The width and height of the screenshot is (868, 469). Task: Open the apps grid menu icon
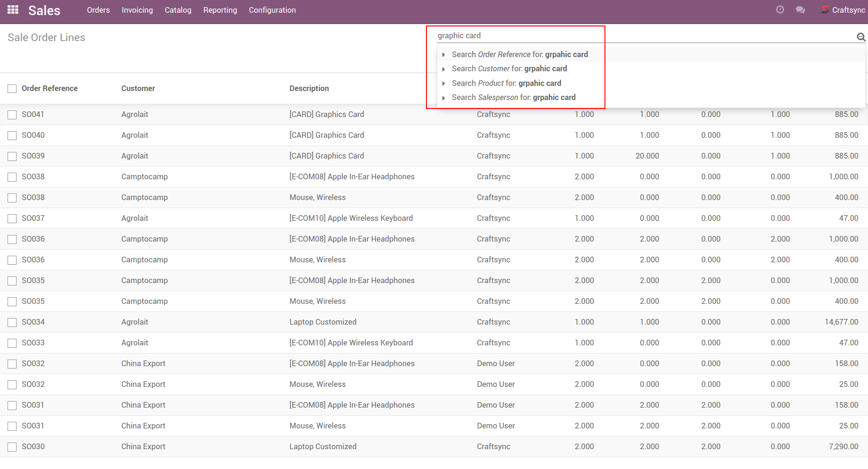coord(13,10)
